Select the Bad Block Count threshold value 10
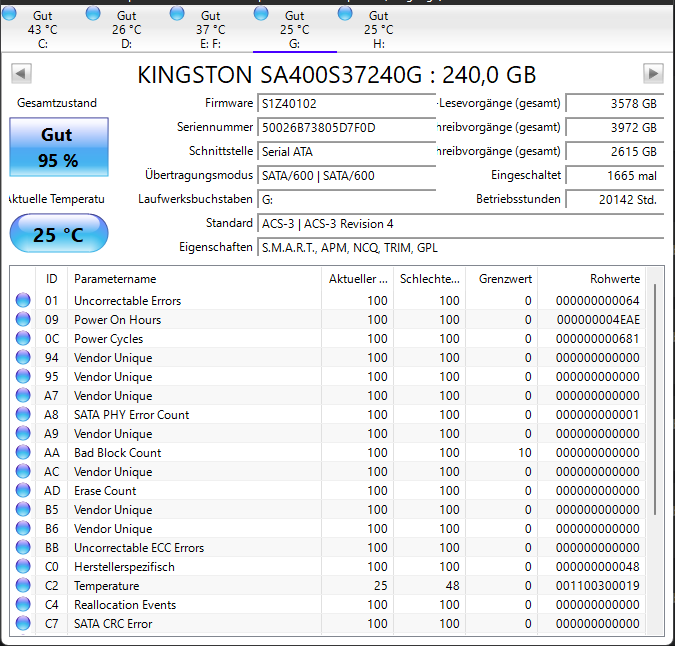675x646 pixels. click(525, 453)
